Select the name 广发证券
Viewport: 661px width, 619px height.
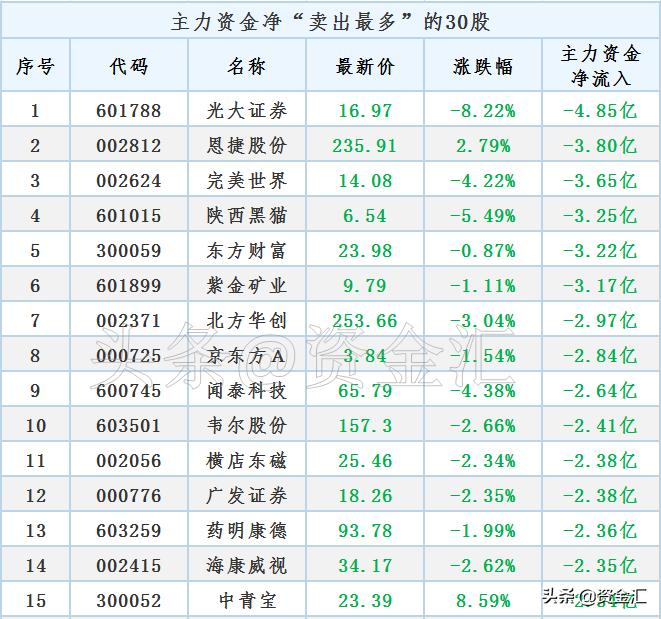point(247,496)
